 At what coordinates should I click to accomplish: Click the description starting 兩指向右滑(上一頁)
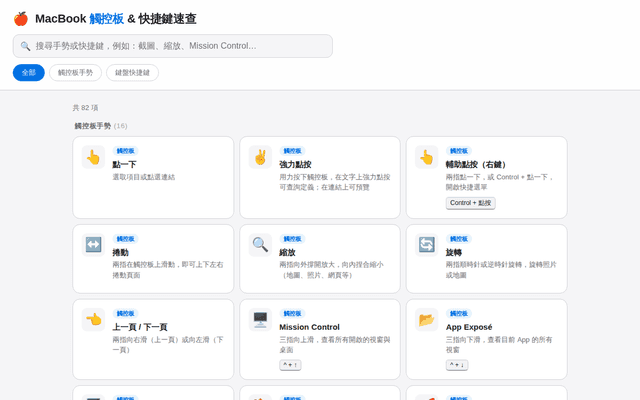(x=168, y=344)
